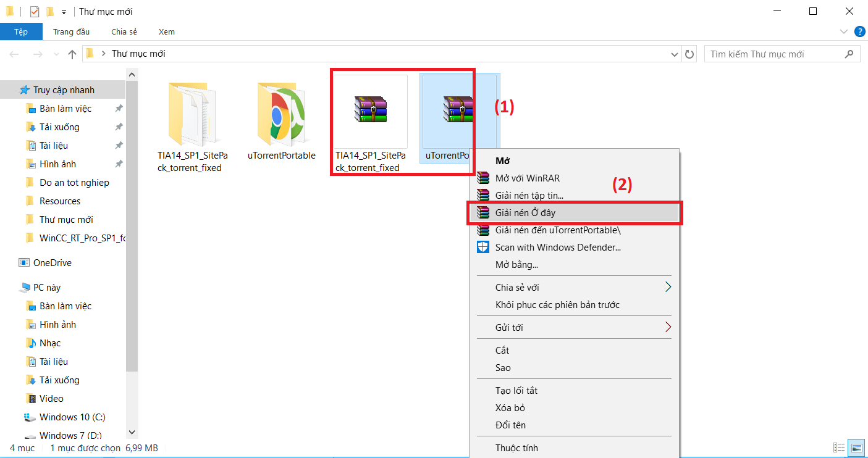The height and width of the screenshot is (458, 868).
Task: Open Thuộc tính from the context menu
Action: [575, 448]
